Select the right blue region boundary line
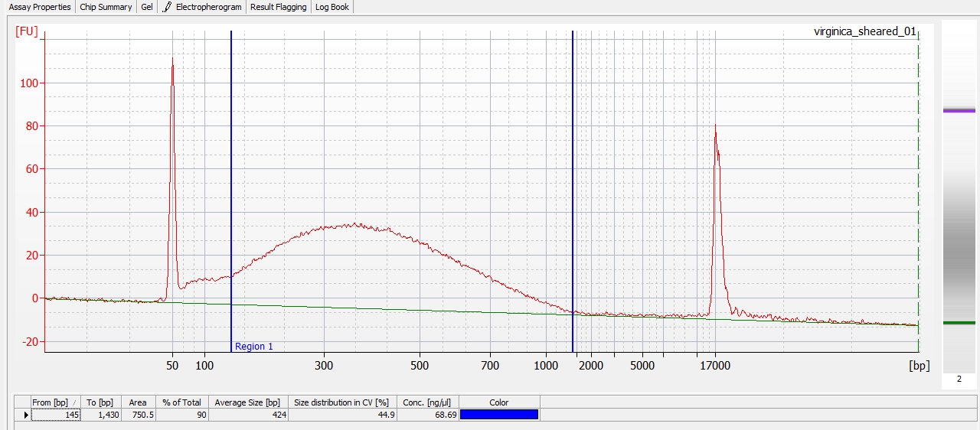 coord(573,191)
